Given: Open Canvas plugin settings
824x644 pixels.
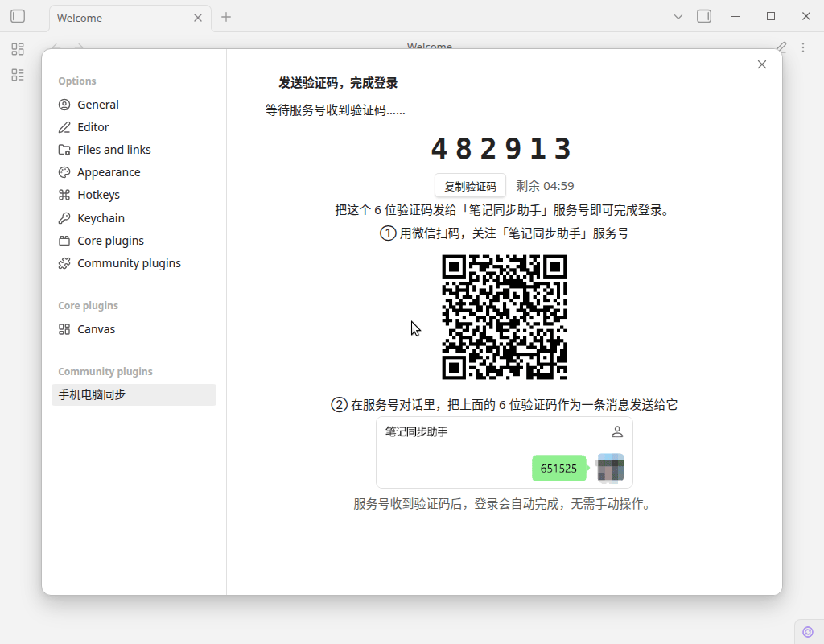Looking at the screenshot, I should (x=134, y=329).
